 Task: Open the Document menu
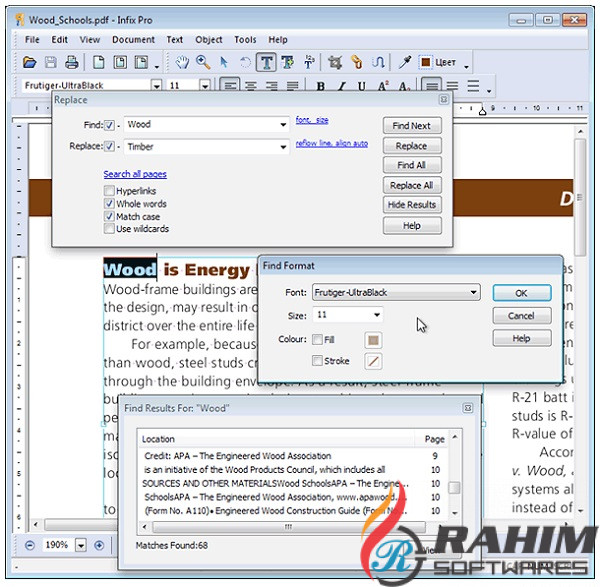click(133, 39)
